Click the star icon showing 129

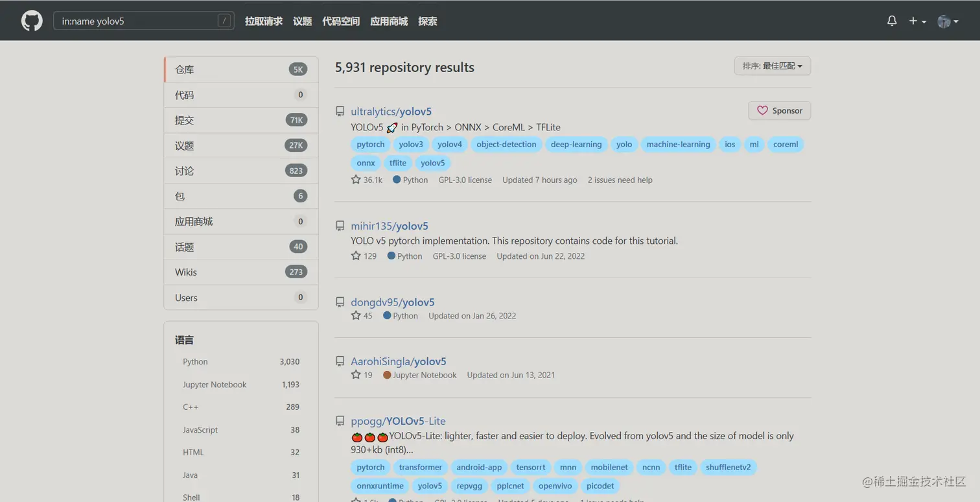coord(356,256)
